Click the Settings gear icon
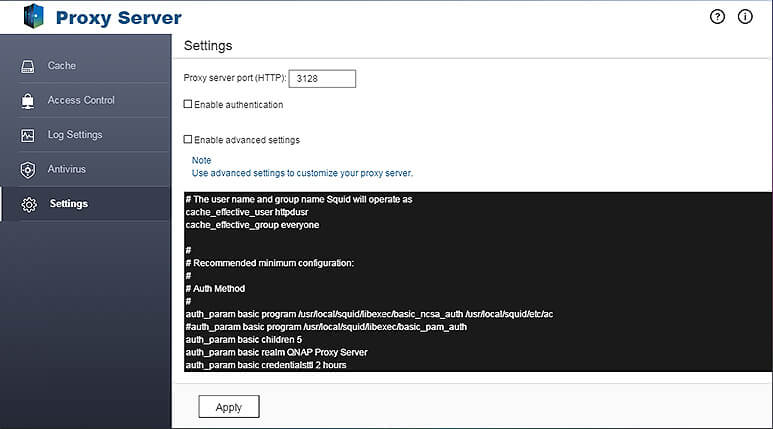This screenshot has height=429, width=773. pos(29,204)
